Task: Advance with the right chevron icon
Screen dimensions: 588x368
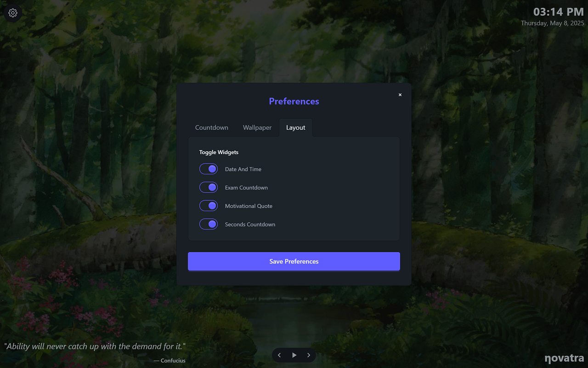Action: coord(309,355)
